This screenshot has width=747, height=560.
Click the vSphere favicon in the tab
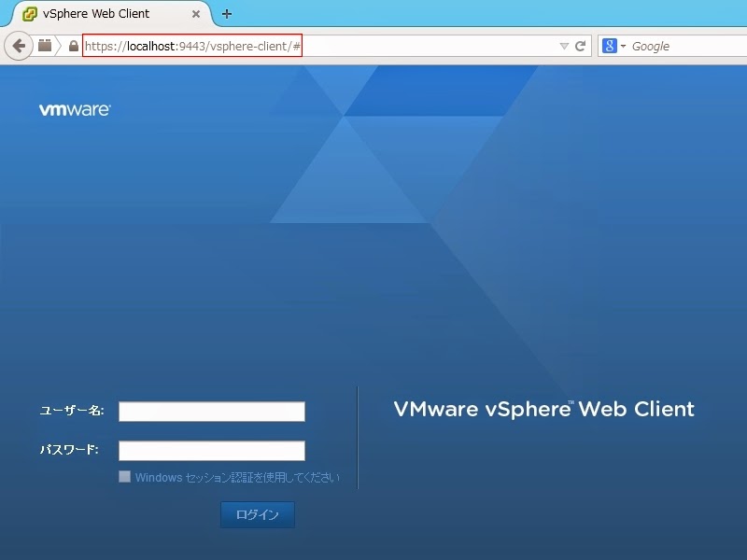[x=30, y=14]
